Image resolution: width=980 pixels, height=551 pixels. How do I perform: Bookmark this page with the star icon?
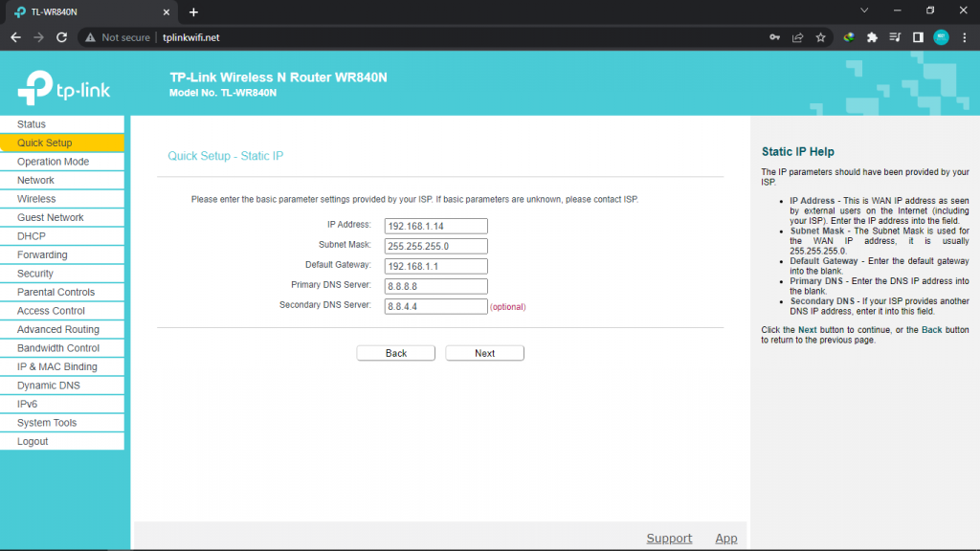[820, 37]
